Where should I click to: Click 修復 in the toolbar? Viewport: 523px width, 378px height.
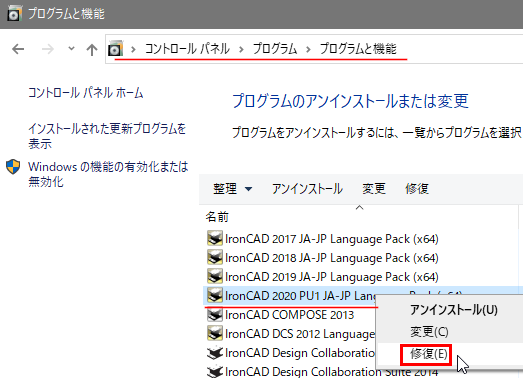[x=417, y=189]
